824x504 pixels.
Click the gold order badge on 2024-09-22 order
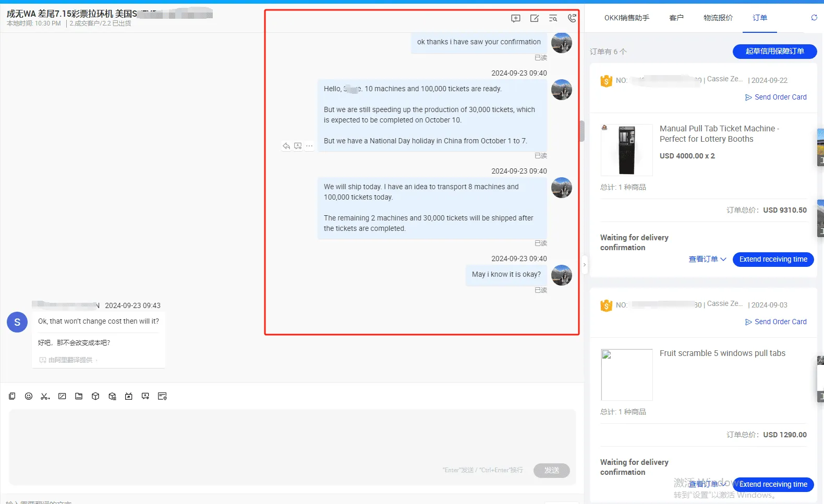[606, 81]
